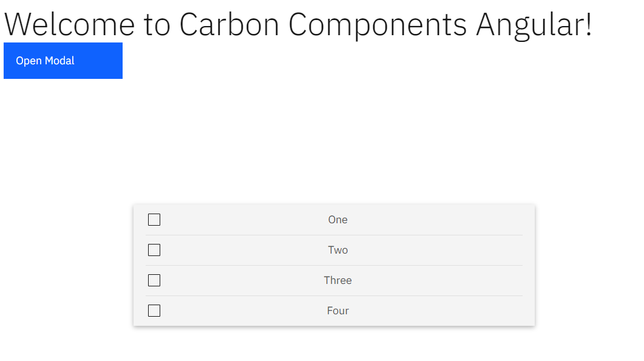The width and height of the screenshot is (644, 361).
Task: Toggle the first checkbox in the list
Action: (154, 220)
